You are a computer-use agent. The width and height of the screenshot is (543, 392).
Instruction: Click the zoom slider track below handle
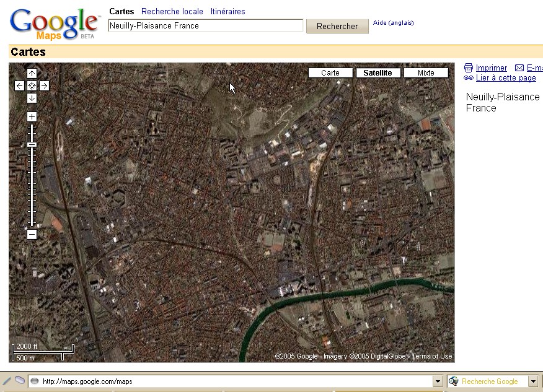click(x=32, y=187)
